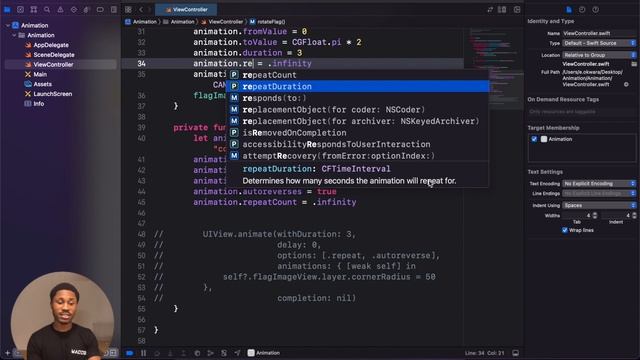Viewport: 640px width, 360px height.
Task: Click the related items grid icon
Action: tap(128, 9)
